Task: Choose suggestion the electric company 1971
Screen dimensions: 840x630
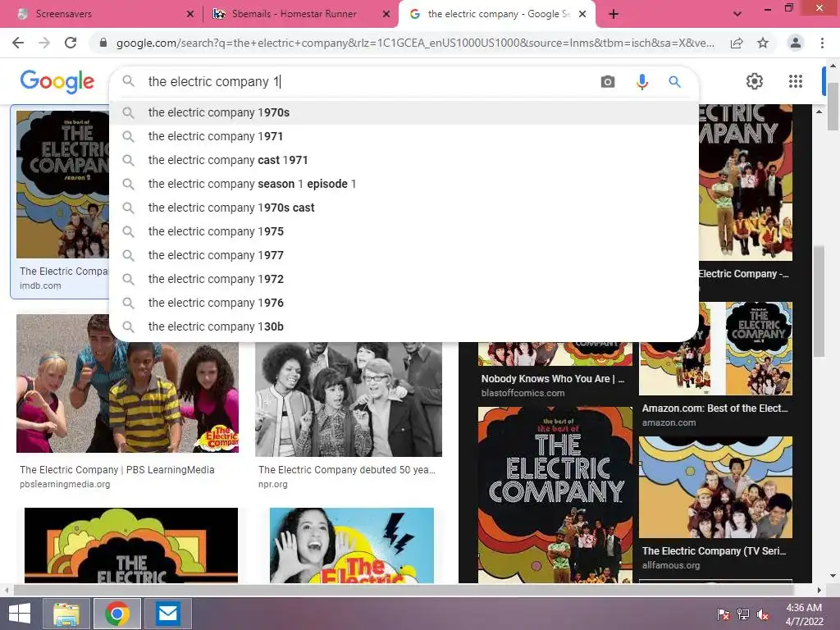Action: (404, 136)
